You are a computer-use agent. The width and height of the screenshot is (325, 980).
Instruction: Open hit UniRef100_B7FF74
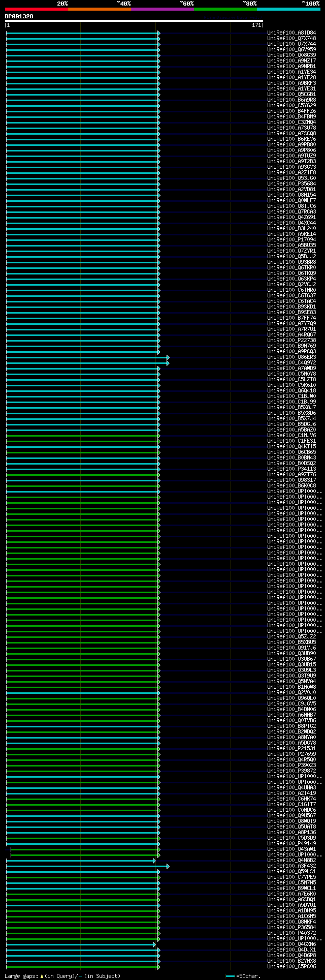coord(291,318)
